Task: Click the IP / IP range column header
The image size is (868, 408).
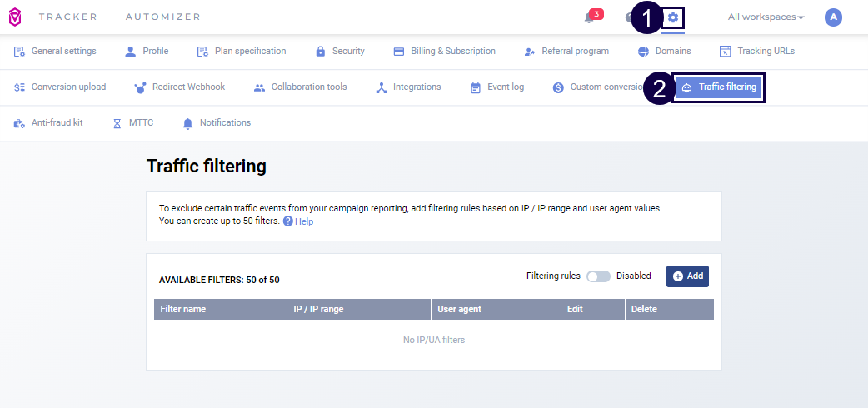Action: pos(359,310)
